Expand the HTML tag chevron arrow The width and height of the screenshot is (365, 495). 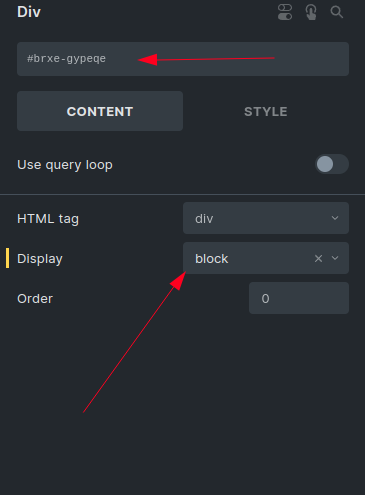pos(335,218)
